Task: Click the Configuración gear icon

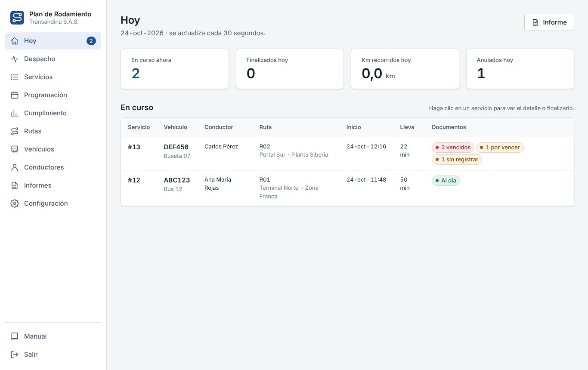Action: [15, 203]
